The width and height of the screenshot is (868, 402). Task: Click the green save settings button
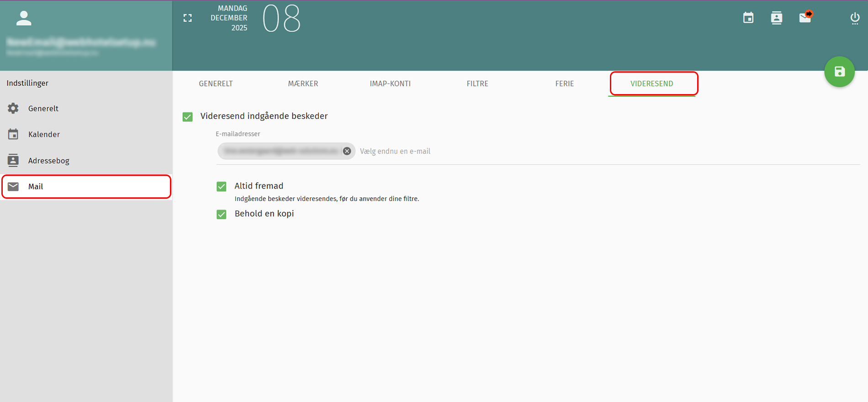click(x=839, y=72)
